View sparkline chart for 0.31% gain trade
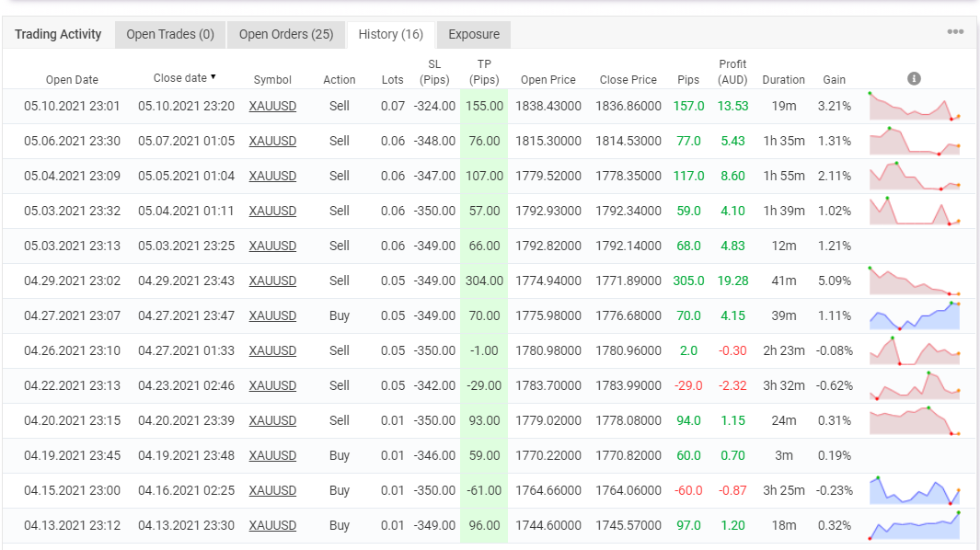Viewport: 980px width, 550px height. click(915, 421)
